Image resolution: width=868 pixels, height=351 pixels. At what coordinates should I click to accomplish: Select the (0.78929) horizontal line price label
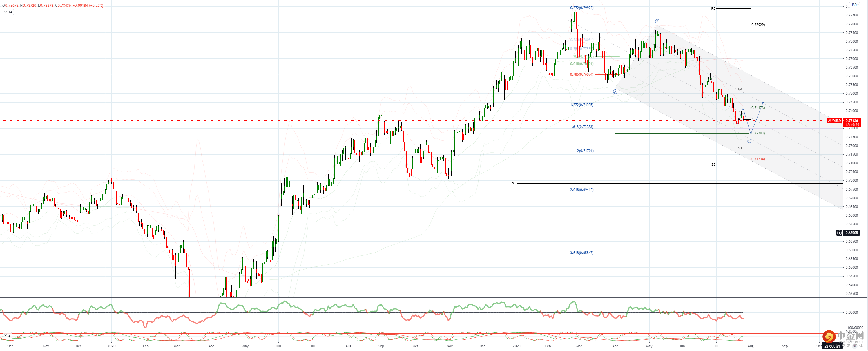(758, 25)
